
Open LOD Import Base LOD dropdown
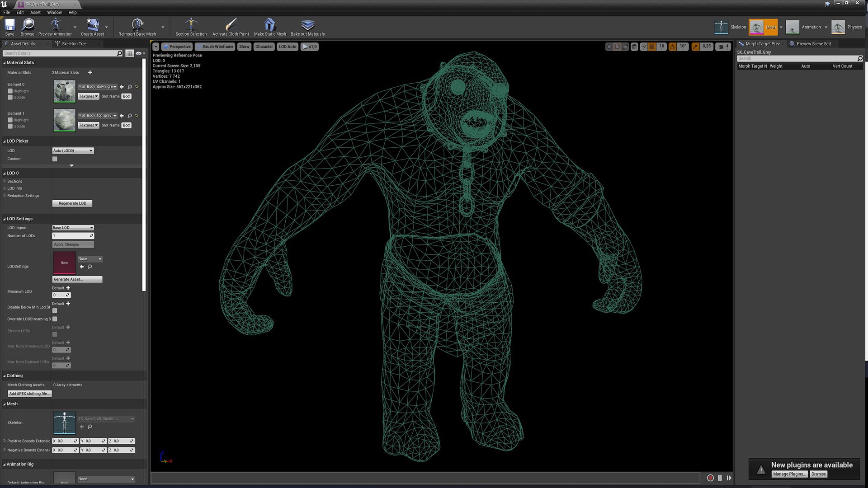(73, 228)
